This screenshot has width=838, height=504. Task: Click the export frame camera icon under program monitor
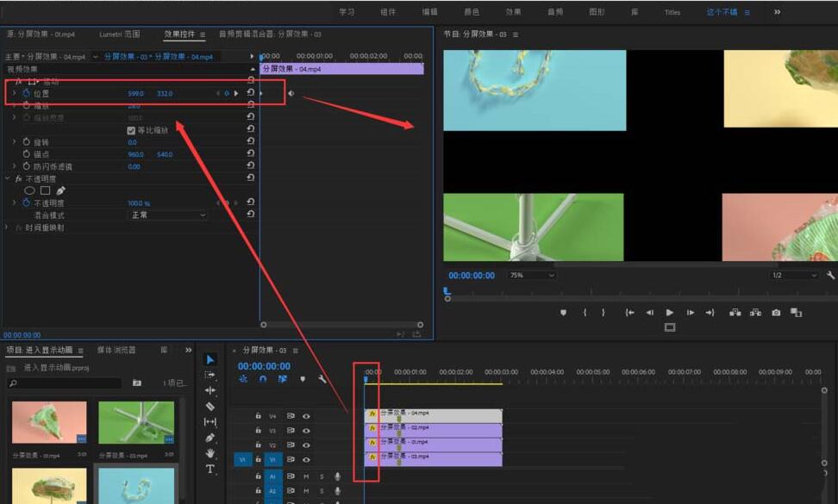click(775, 313)
